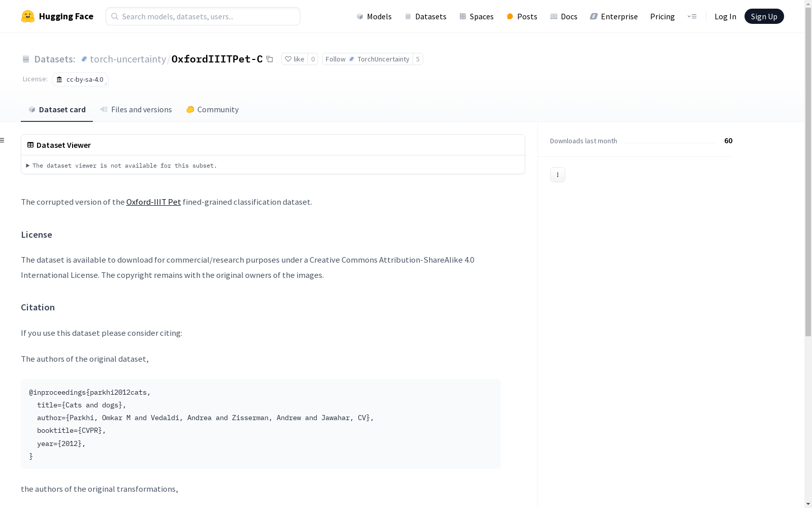The width and height of the screenshot is (812, 508).
Task: Focus the search models, datasets, users field
Action: tap(203, 16)
